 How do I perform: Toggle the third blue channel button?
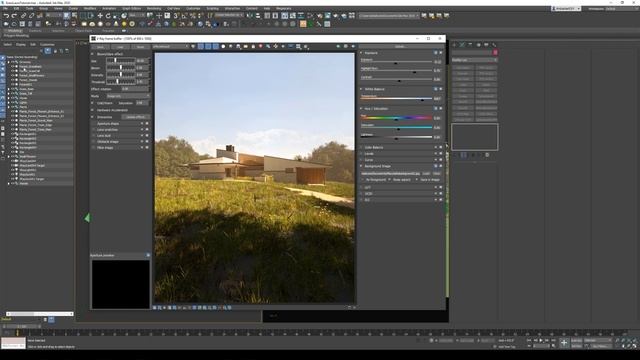[216, 47]
